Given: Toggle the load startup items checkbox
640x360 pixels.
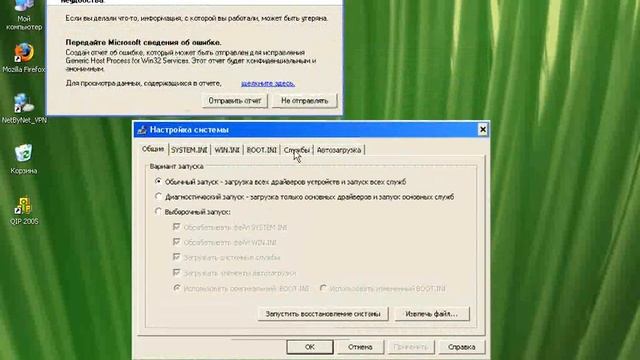Looking at the screenshot, I should [x=176, y=272].
